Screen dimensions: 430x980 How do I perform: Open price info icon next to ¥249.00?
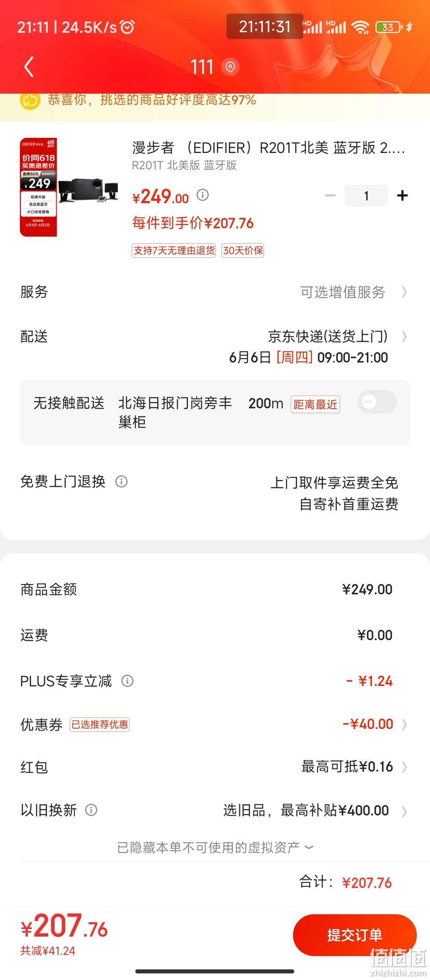coord(203,195)
